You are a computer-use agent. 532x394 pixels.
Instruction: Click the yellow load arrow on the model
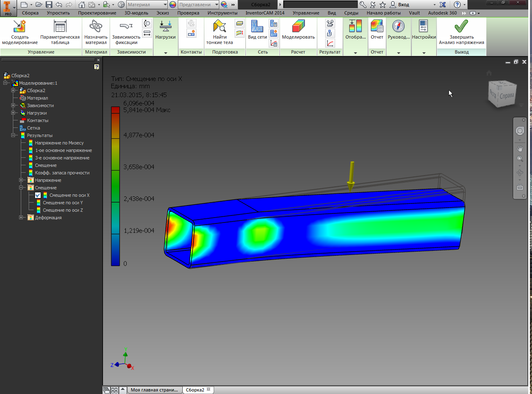351,176
